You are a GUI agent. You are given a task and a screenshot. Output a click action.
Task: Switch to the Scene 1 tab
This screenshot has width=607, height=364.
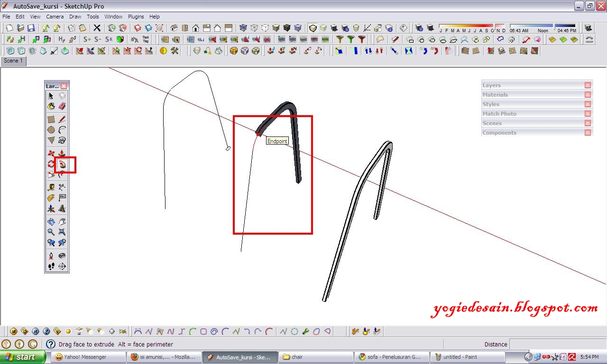click(13, 61)
